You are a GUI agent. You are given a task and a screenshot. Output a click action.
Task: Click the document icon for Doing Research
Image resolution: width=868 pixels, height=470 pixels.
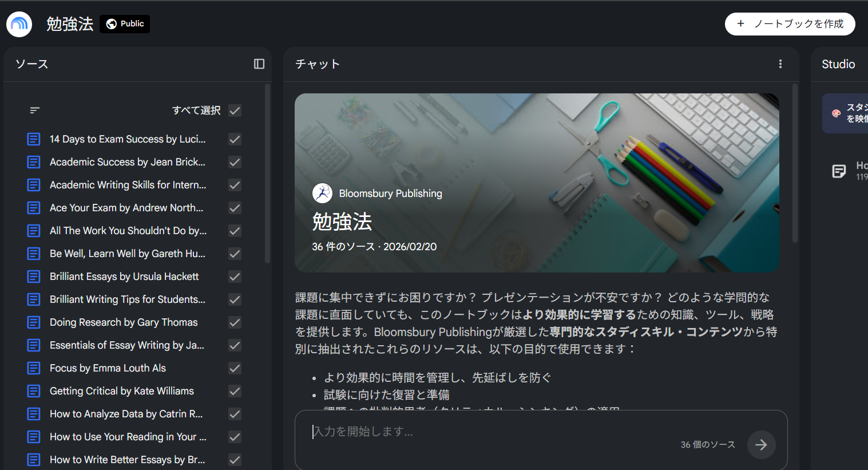pyautogui.click(x=34, y=322)
